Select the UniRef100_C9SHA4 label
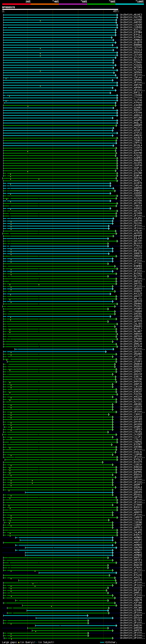 (131, 95)
